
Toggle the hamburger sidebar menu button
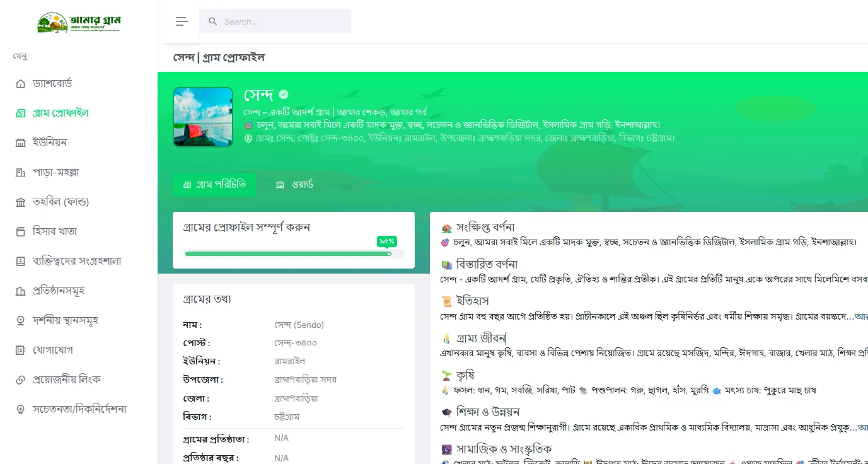point(182,21)
